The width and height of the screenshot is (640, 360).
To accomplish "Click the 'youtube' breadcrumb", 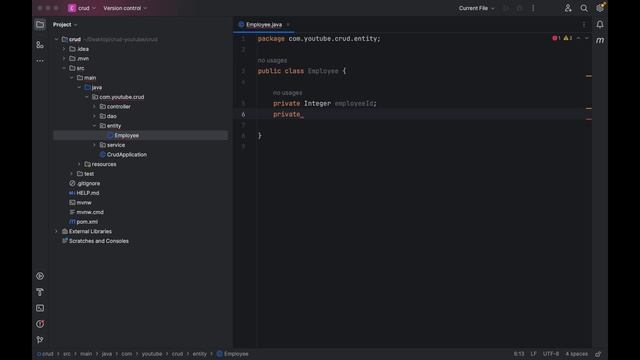I will pos(152,354).
